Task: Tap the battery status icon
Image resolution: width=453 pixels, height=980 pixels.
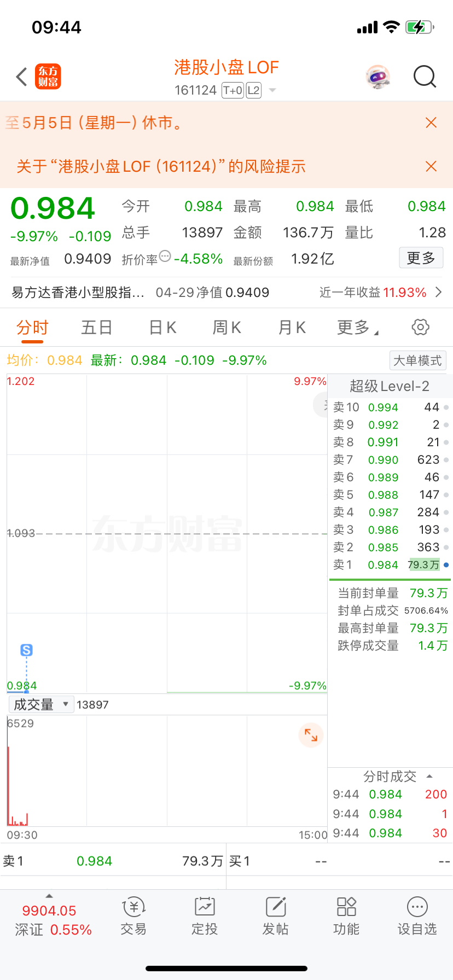Action: (x=420, y=27)
